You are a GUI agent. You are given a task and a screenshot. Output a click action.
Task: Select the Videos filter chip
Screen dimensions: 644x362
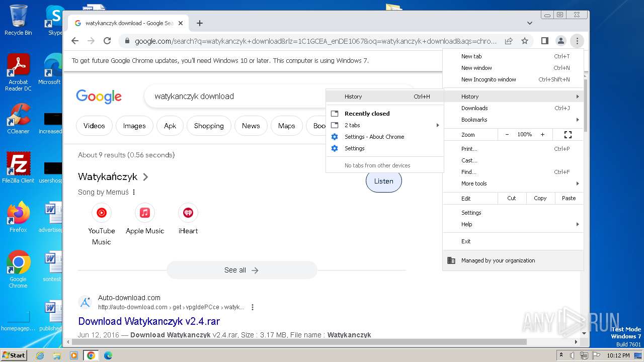click(94, 126)
